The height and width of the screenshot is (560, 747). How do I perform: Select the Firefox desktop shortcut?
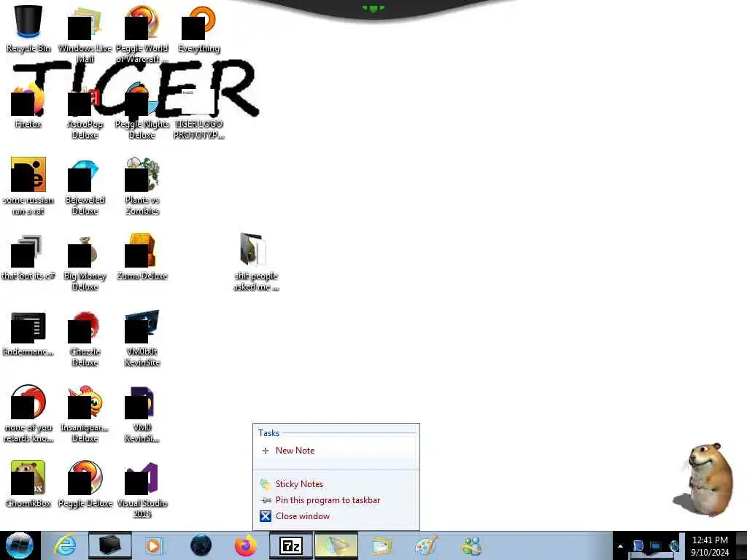(28, 105)
